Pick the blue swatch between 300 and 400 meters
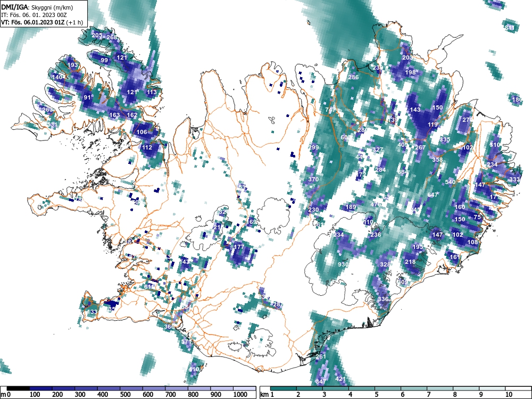Viewport: 532px width, 399px height. click(86, 388)
